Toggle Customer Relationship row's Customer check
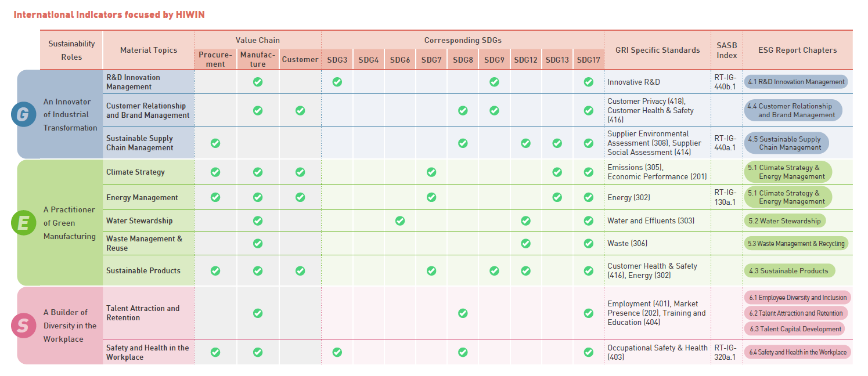The width and height of the screenshot is (868, 376). tap(300, 110)
